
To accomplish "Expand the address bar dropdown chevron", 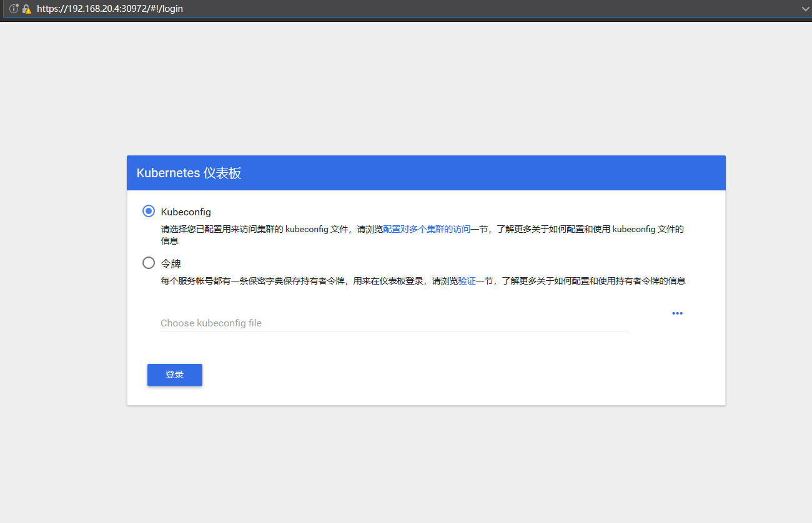I will 805,9.
